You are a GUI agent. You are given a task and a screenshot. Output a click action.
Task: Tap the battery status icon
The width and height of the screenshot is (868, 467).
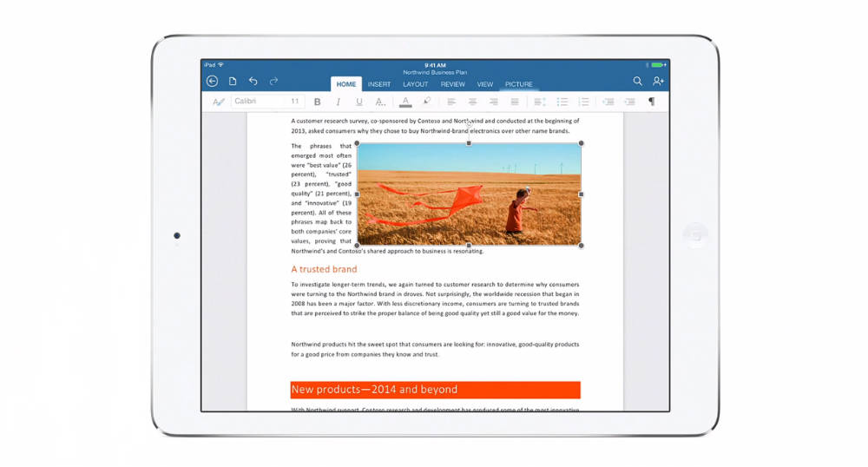(x=658, y=65)
